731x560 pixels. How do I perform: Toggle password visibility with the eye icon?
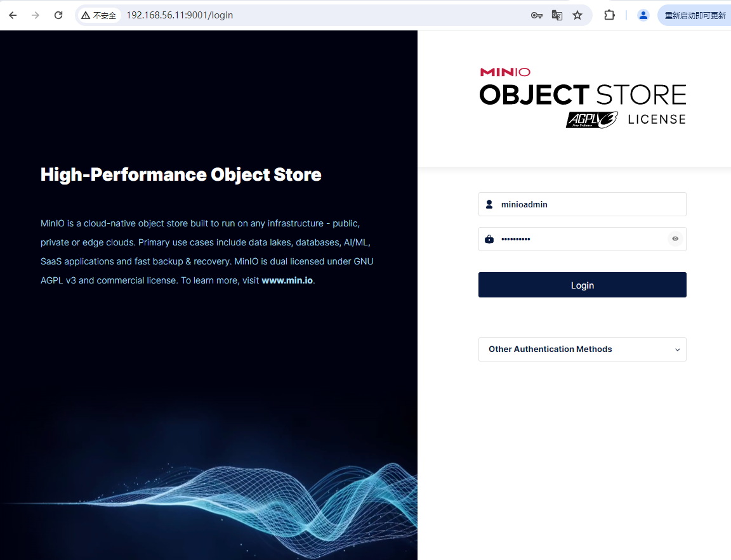click(x=675, y=238)
